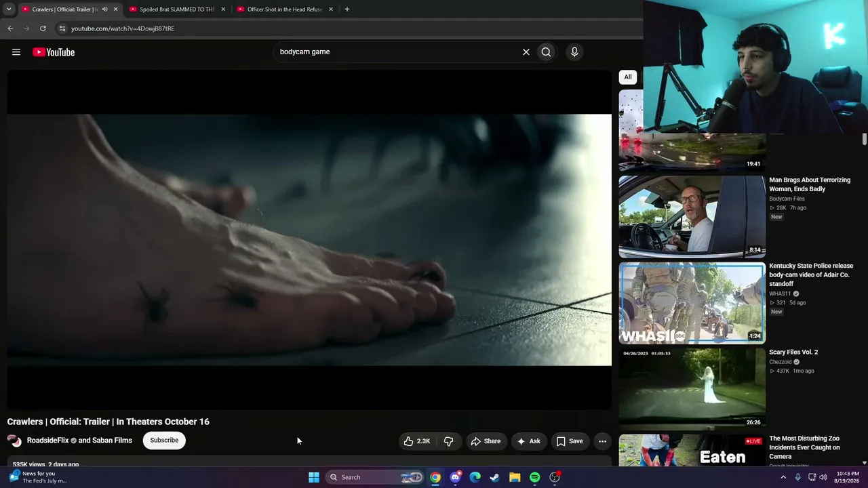Visit the WHAS11 channel
This screenshot has height=488, width=868.
point(780,293)
